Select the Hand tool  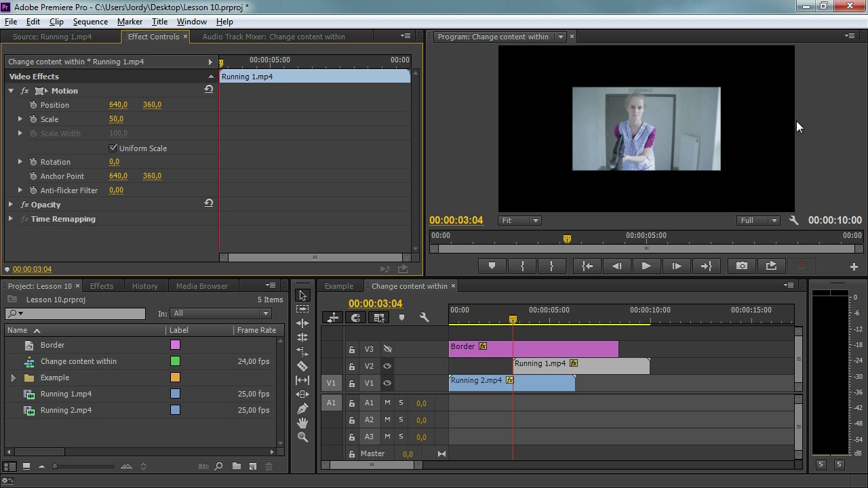(302, 423)
